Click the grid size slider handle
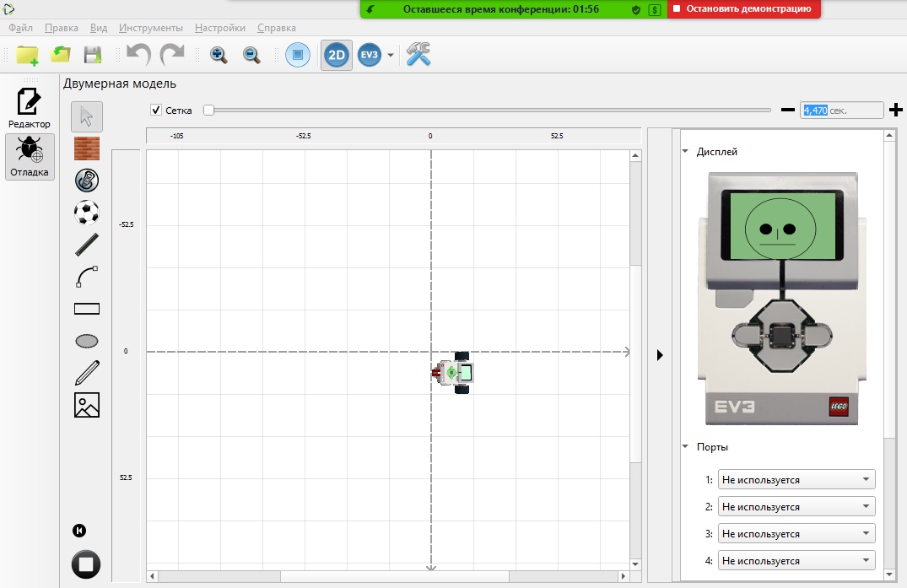Viewport: 907px width, 588px height. [208, 110]
